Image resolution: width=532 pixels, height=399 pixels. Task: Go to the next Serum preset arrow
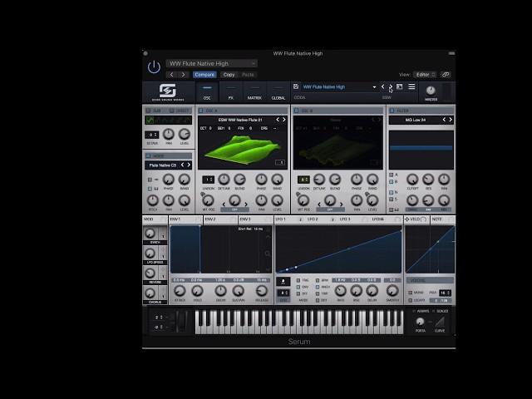point(391,86)
